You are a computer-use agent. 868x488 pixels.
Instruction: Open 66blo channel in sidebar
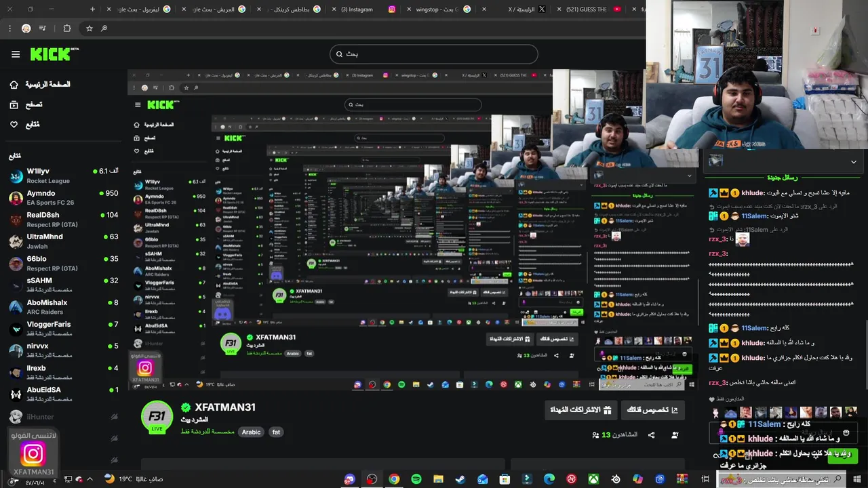tap(64, 263)
